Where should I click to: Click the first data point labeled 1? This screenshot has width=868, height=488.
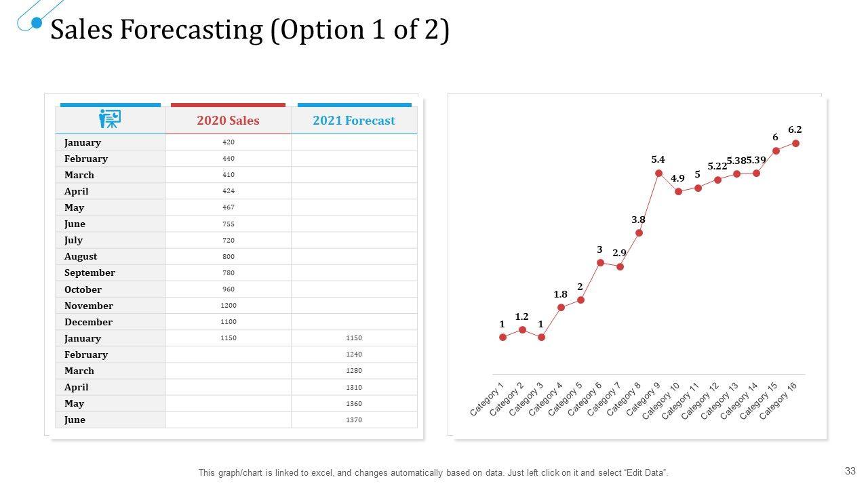point(502,337)
